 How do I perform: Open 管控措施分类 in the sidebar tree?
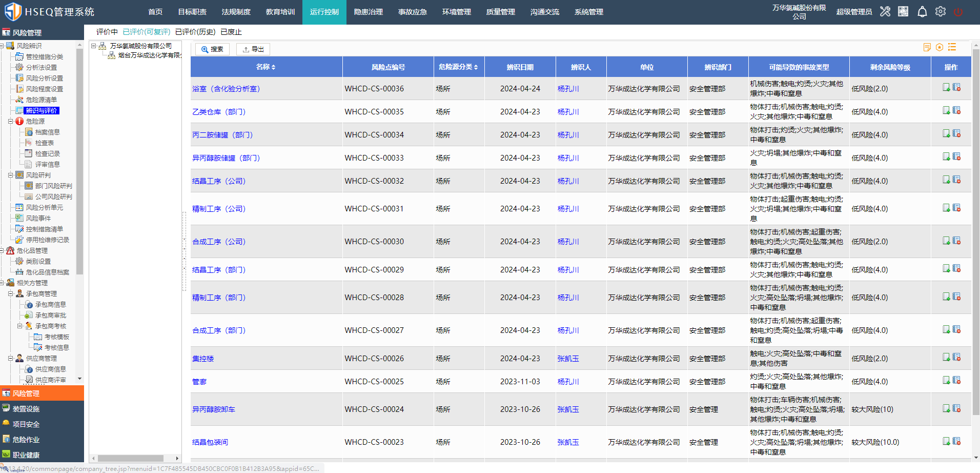point(44,57)
